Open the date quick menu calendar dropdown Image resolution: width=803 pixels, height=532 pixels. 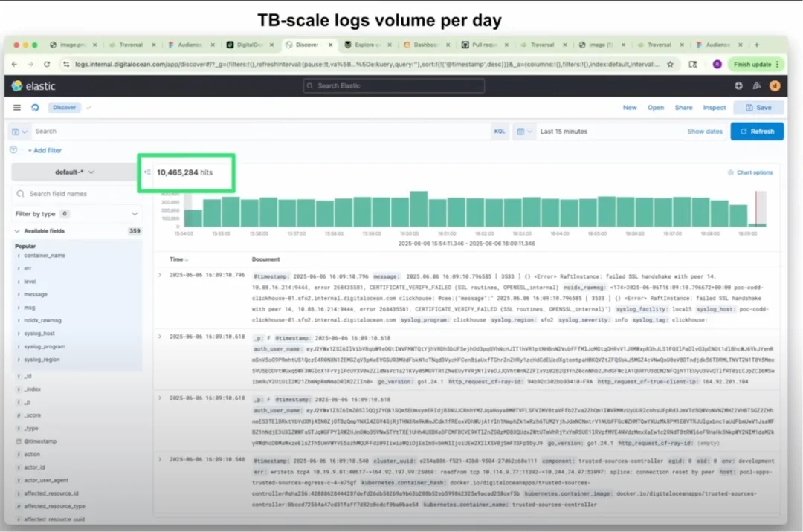pos(524,132)
